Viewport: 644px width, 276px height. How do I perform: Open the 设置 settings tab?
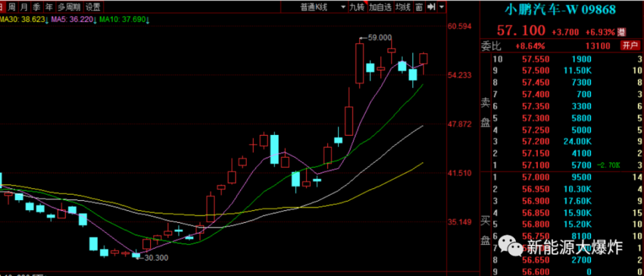[x=93, y=7]
